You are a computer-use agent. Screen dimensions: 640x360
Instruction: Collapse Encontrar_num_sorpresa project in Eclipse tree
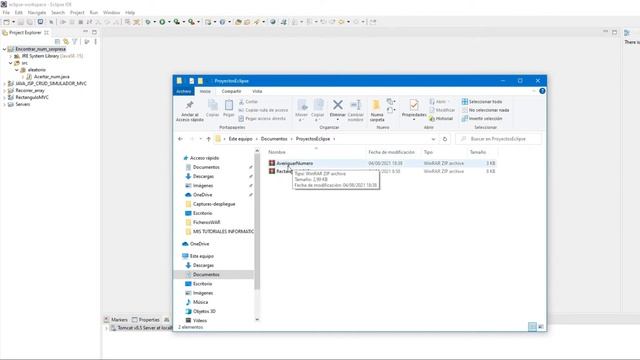point(4,49)
